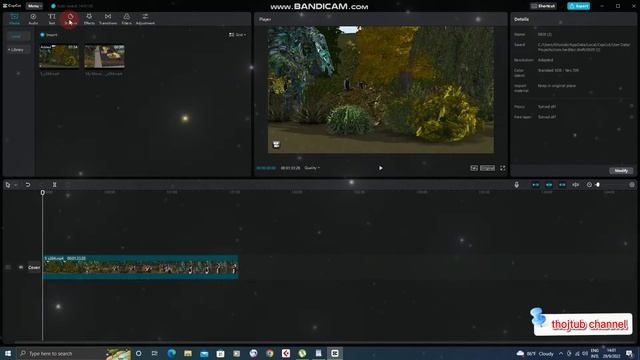Click the Cover button on track

[34, 267]
